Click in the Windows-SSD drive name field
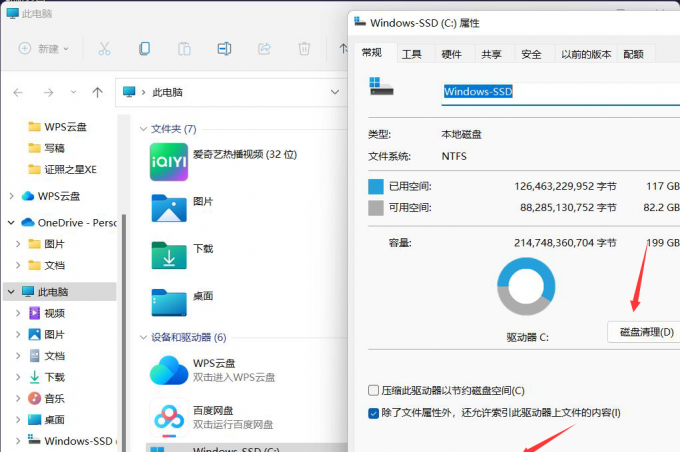680x452 pixels. (561, 92)
